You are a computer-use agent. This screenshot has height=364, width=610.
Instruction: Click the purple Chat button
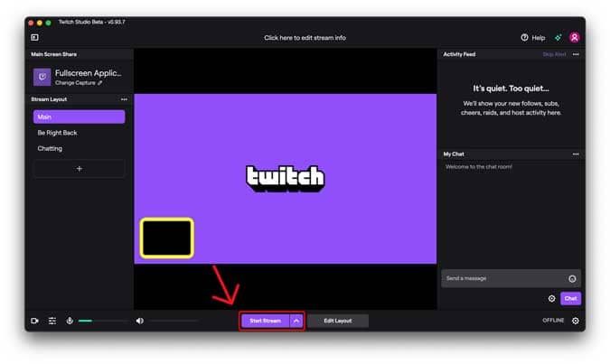tap(571, 298)
